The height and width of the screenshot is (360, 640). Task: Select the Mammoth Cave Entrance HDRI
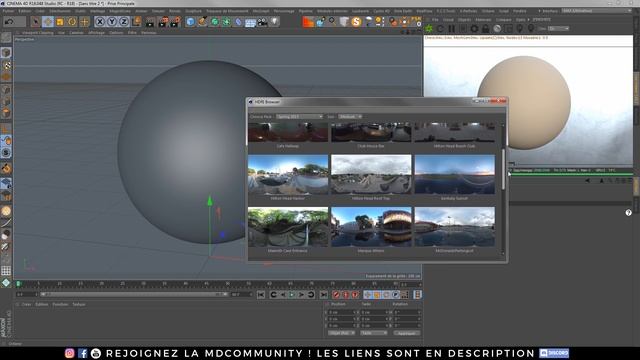click(288, 227)
